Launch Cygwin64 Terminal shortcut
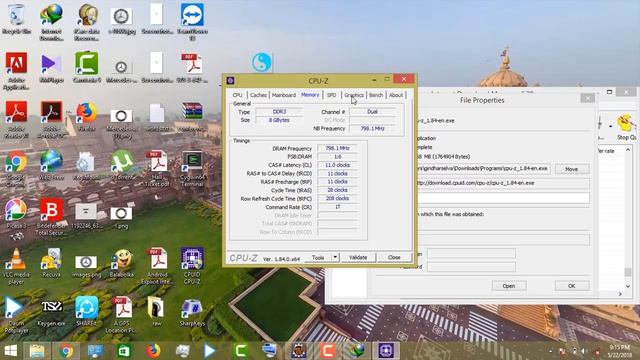The image size is (640, 360). 192,168
